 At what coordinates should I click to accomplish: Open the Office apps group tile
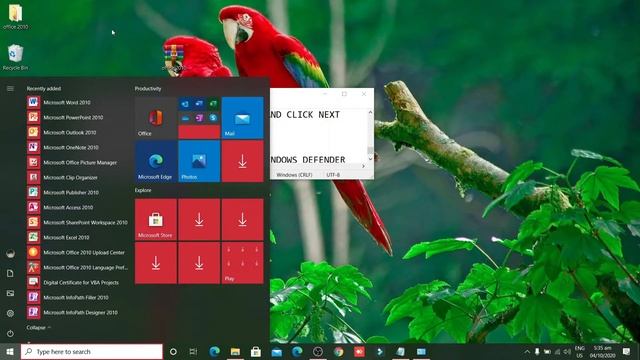pos(199,118)
